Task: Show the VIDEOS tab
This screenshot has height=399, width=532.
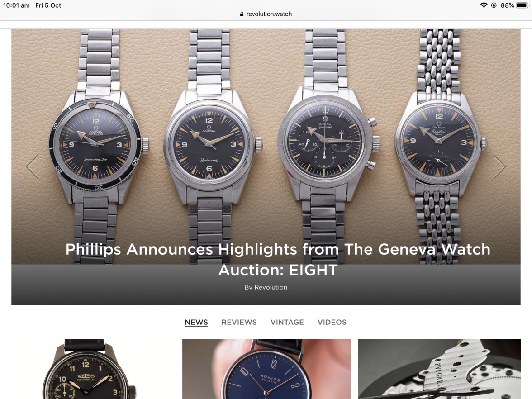Action: click(332, 322)
